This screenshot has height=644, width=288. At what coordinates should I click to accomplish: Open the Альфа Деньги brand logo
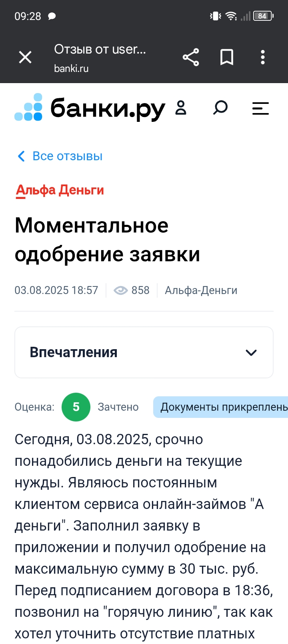click(60, 190)
